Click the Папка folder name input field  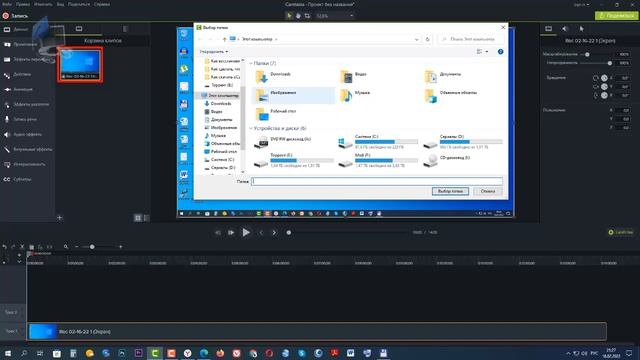tap(377, 181)
